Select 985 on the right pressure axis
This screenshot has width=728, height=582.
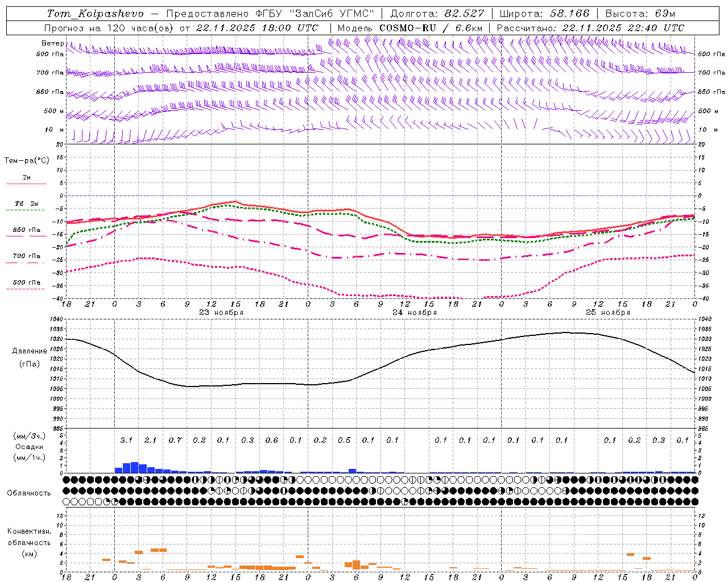pyautogui.click(x=704, y=429)
